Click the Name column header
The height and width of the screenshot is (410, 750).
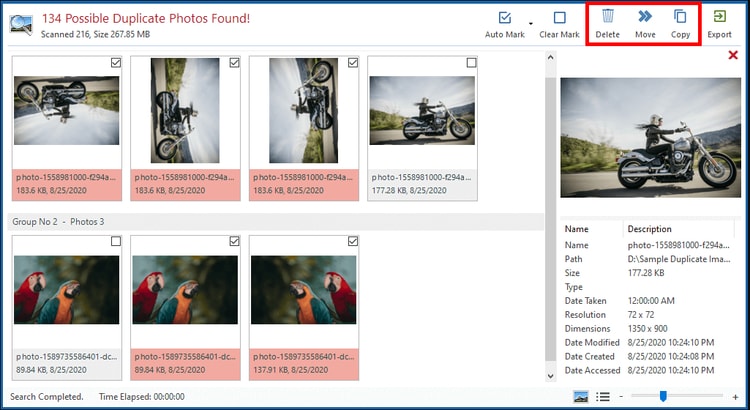click(x=576, y=229)
